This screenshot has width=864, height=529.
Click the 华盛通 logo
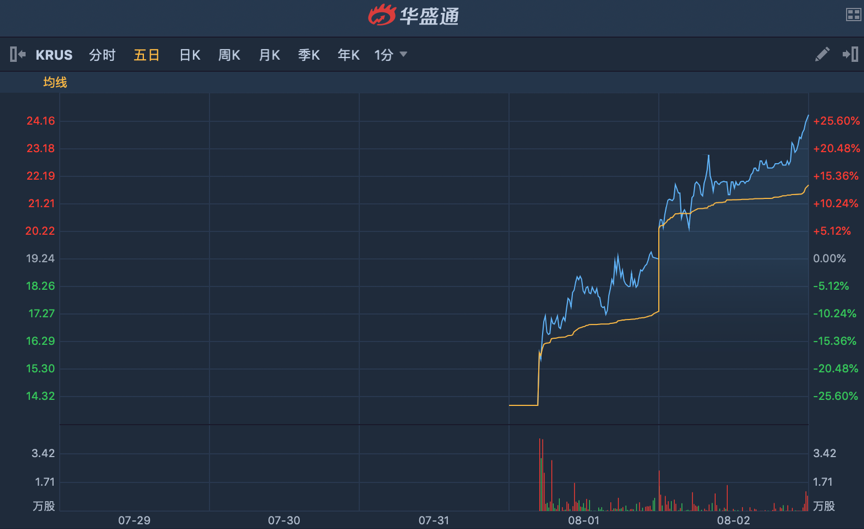tap(414, 15)
